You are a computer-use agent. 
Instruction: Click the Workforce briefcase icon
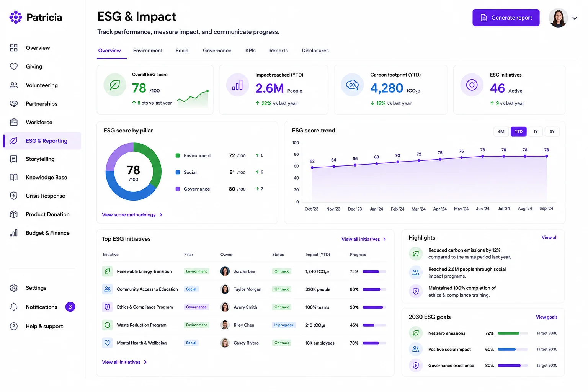tap(14, 122)
